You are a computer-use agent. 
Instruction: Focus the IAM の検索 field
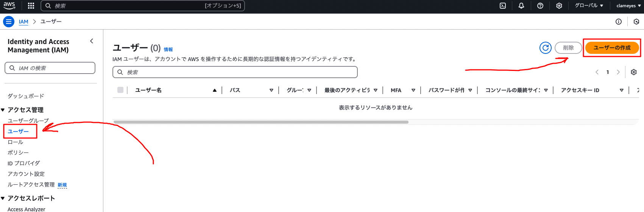point(50,68)
